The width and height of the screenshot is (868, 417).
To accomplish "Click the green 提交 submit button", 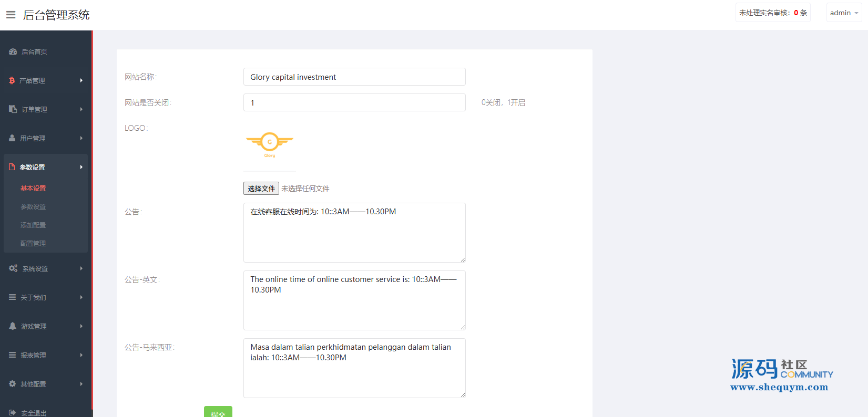I will (x=218, y=412).
